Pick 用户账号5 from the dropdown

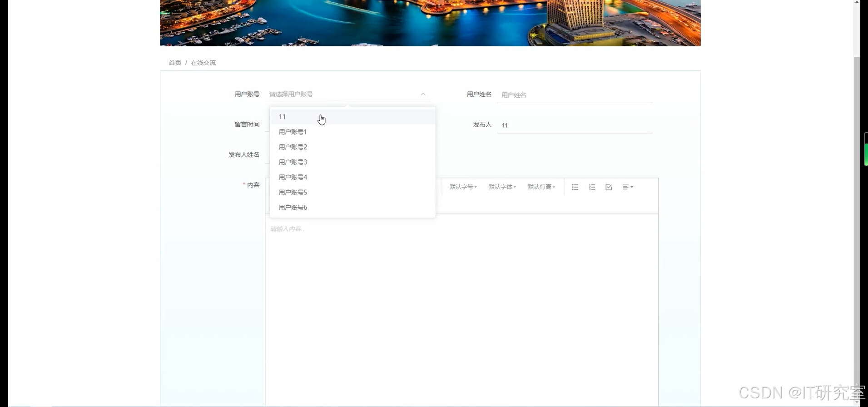click(352, 192)
